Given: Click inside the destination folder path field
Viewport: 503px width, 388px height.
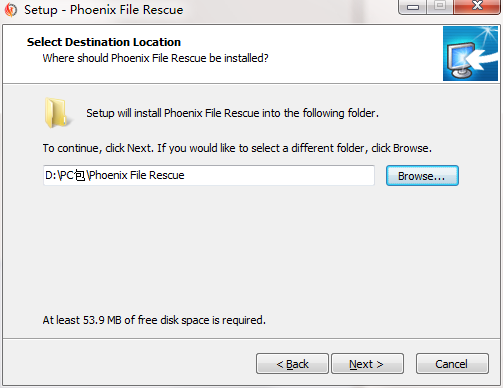Looking at the screenshot, I should click(x=209, y=175).
